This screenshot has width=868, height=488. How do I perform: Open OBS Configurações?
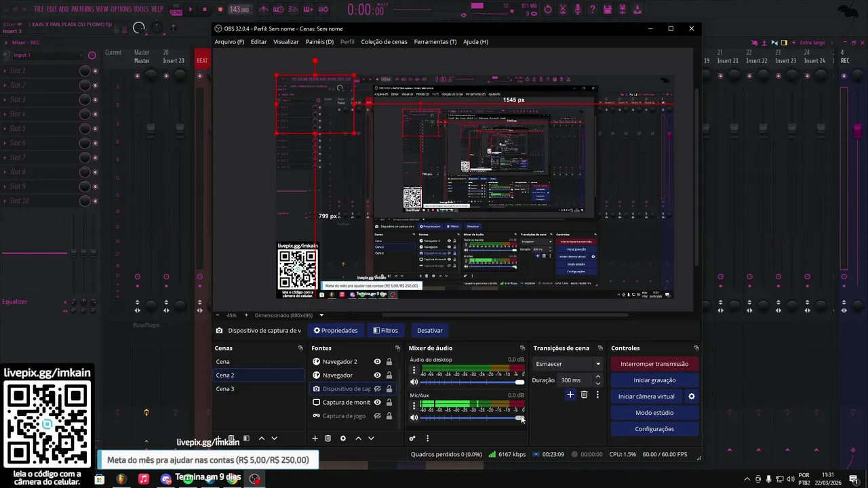tap(654, 429)
